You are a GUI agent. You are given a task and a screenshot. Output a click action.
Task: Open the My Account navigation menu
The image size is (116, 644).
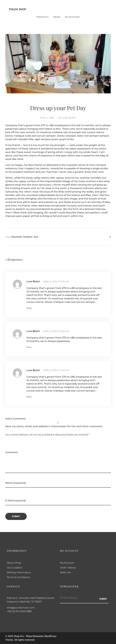point(72,17)
